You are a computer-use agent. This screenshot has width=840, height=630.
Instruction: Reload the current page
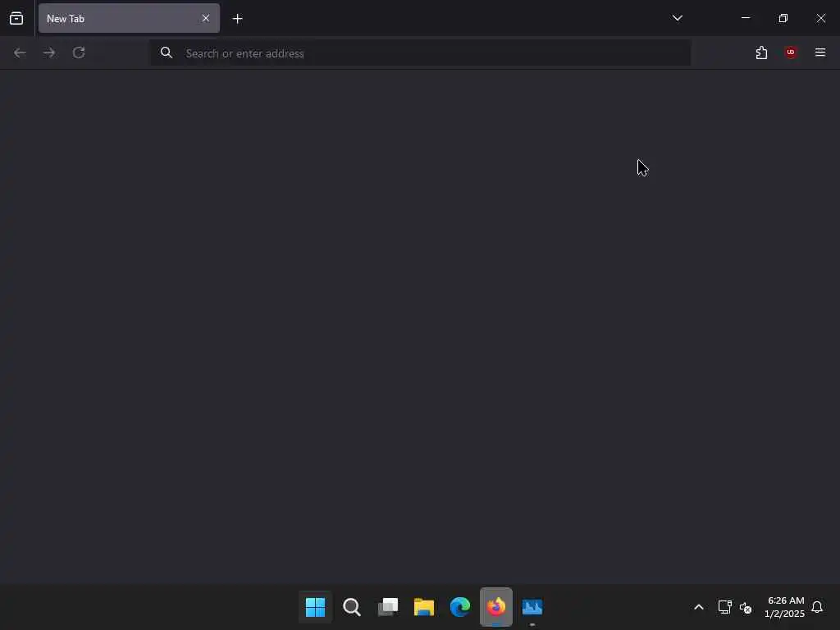79,52
